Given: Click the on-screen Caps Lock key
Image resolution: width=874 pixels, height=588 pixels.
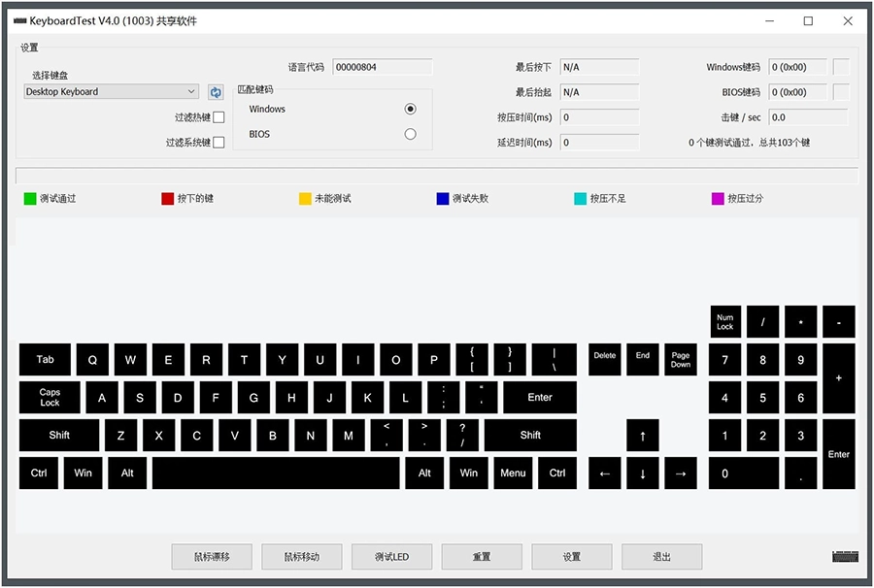Looking at the screenshot, I should (x=50, y=398).
